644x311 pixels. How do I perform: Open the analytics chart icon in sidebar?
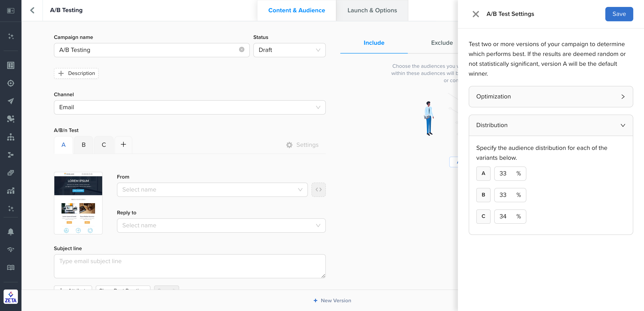point(11,191)
